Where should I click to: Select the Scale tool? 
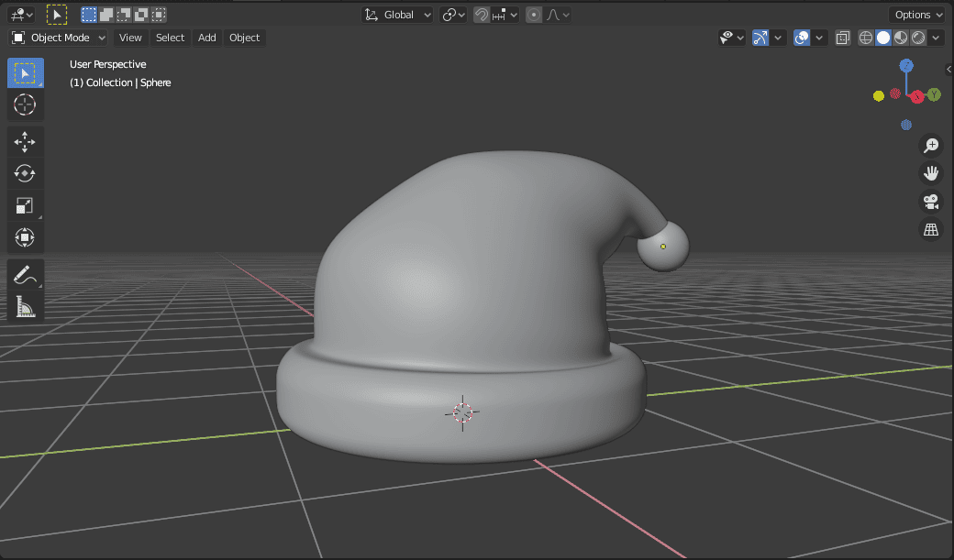click(x=25, y=205)
